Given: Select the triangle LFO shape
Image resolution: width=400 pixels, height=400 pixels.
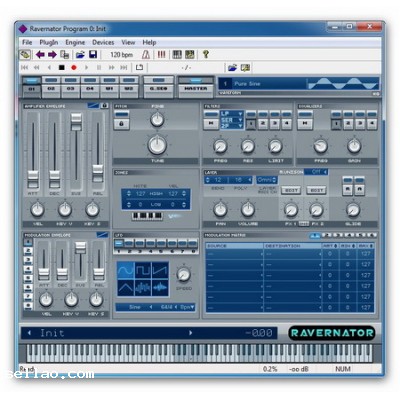Looking at the screenshot, I should click(x=126, y=287).
